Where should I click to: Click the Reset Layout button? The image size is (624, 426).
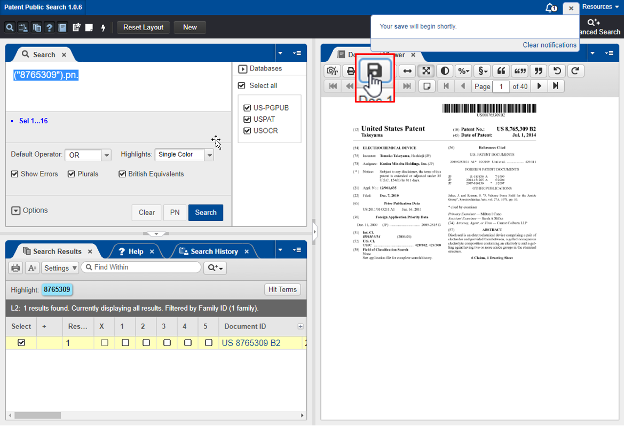[144, 27]
